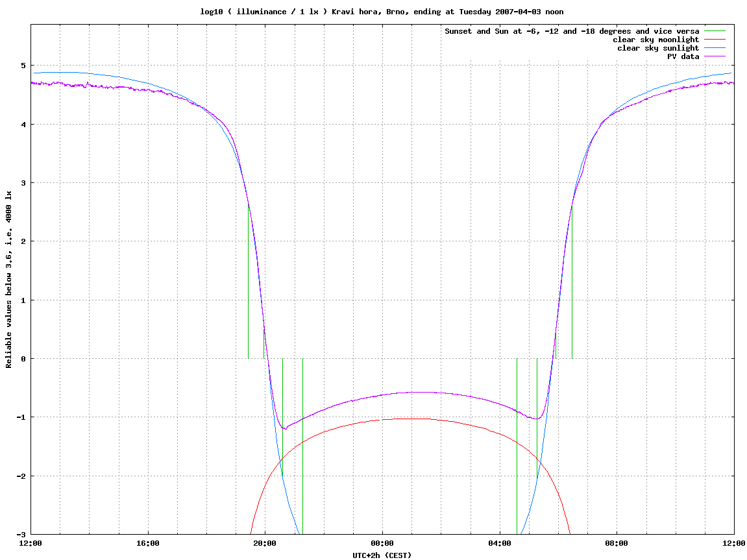This screenshot has height=560, width=747.
Task: Click the 'Sunset and Sun at -6, -12' legend label
Action: 572,31
